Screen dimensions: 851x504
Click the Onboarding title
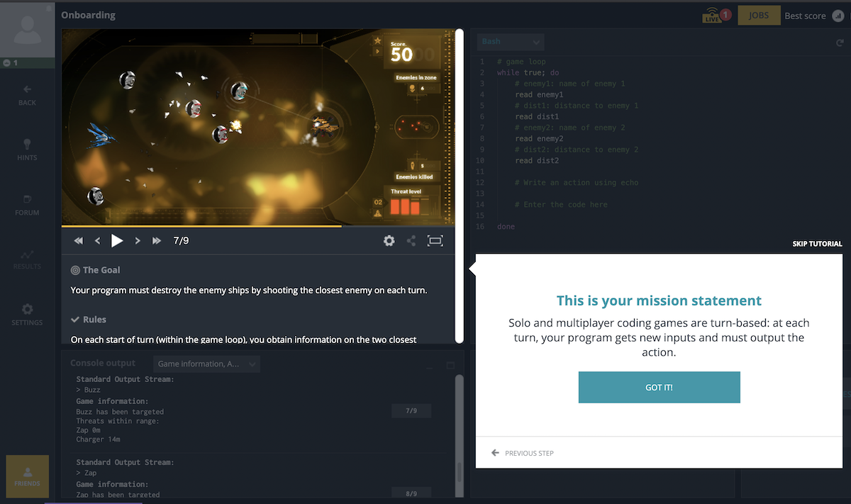click(88, 15)
